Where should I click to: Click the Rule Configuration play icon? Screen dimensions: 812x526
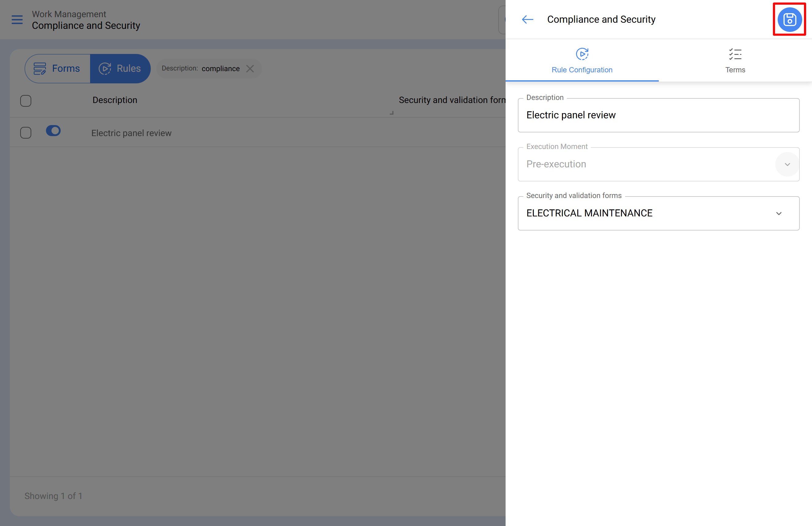pos(582,54)
